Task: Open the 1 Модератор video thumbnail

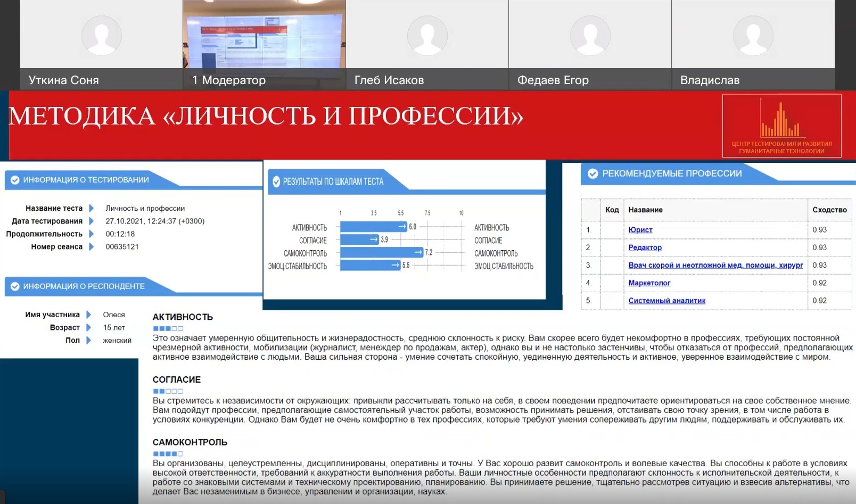Action: 264,35
